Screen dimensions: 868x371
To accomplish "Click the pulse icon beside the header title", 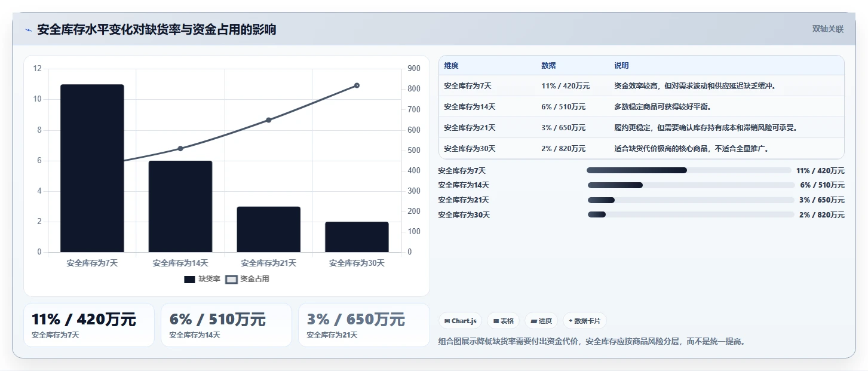I will pyautogui.click(x=29, y=30).
